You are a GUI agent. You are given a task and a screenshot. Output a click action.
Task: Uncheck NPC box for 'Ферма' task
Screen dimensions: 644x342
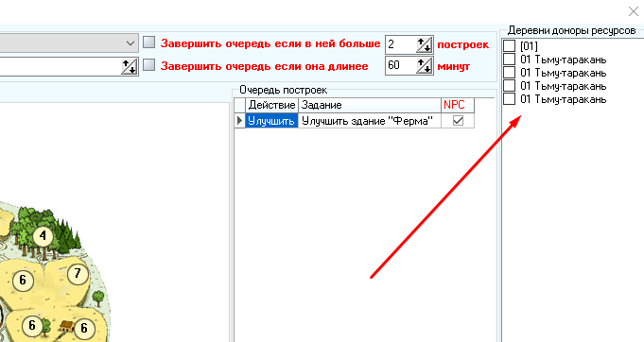click(458, 121)
